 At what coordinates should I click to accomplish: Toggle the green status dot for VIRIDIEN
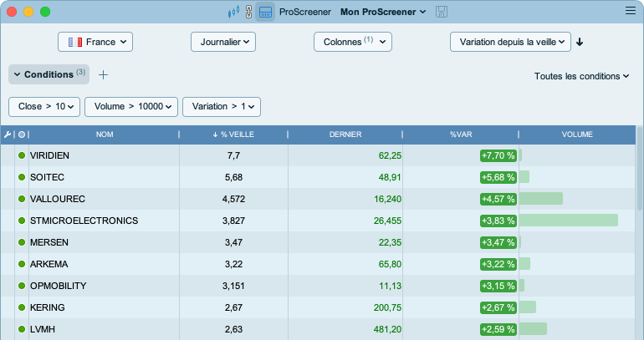coord(22,155)
